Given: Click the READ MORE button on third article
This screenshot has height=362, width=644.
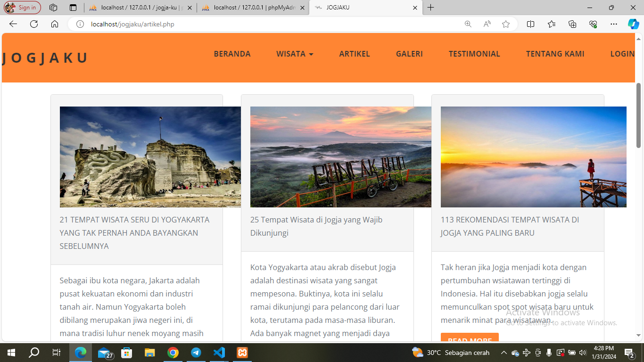Looking at the screenshot, I should click(470, 338).
